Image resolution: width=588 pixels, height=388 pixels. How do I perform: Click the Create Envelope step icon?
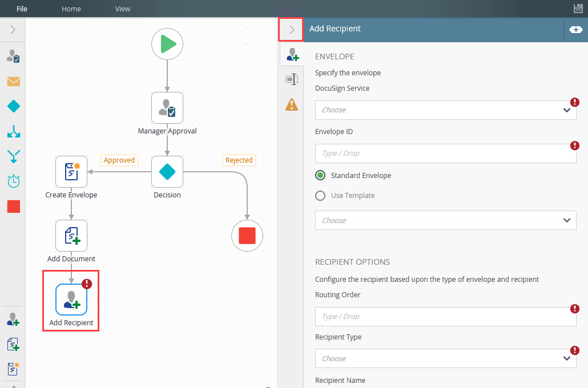[71, 172]
